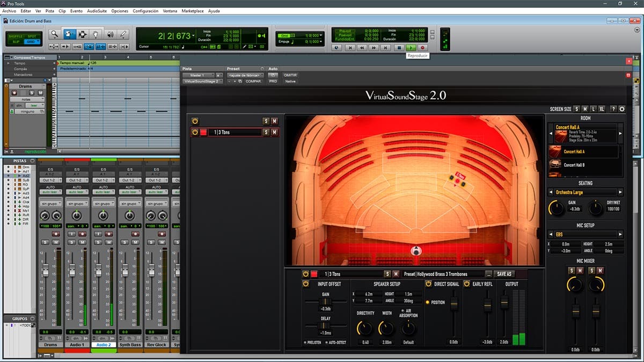This screenshot has width=644, height=362.
Task: Open the EBS mic setup dropdown
Action: tap(586, 234)
